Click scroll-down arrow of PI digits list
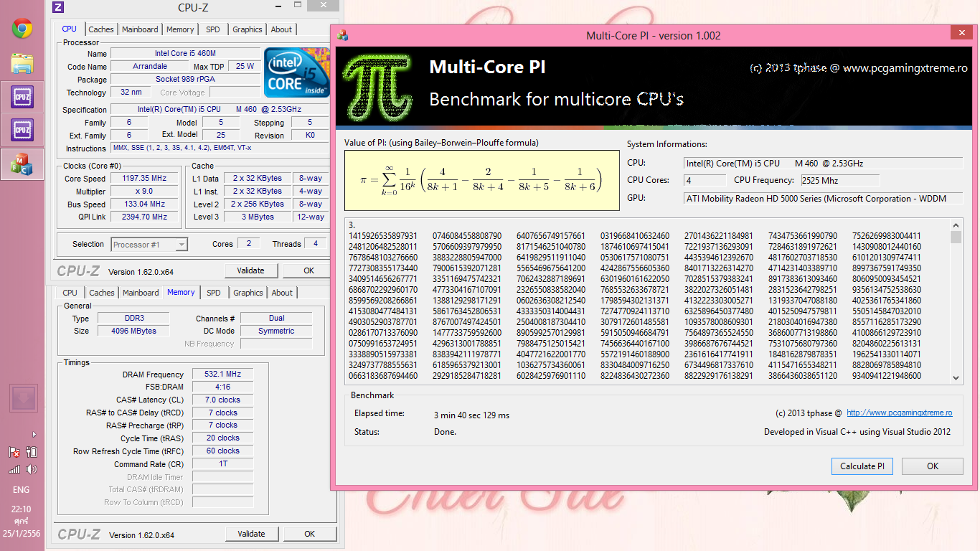Image resolution: width=980 pixels, height=551 pixels. click(956, 378)
